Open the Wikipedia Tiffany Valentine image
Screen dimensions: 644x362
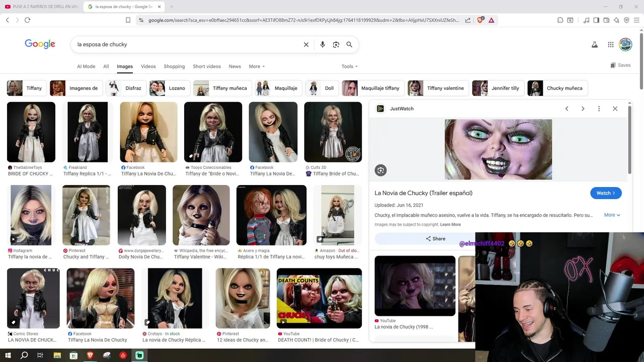point(201,215)
